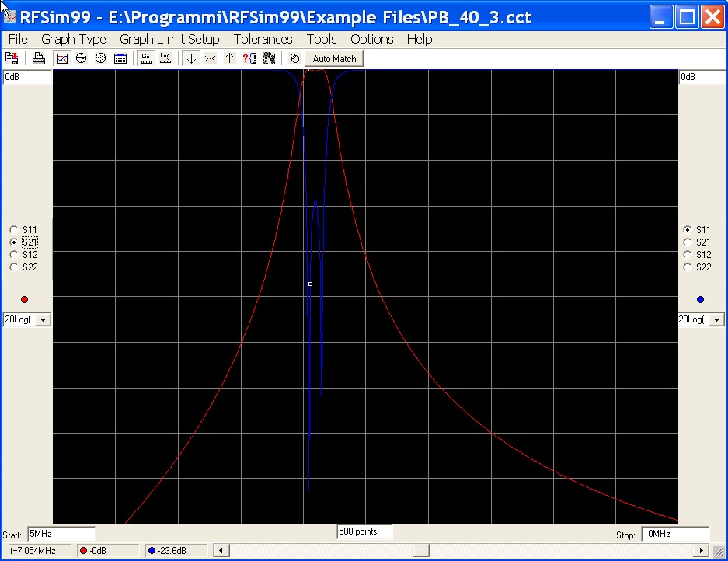The width and height of the screenshot is (728, 561).
Task: Click the Stop frequency field 10MHz
Action: click(675, 534)
